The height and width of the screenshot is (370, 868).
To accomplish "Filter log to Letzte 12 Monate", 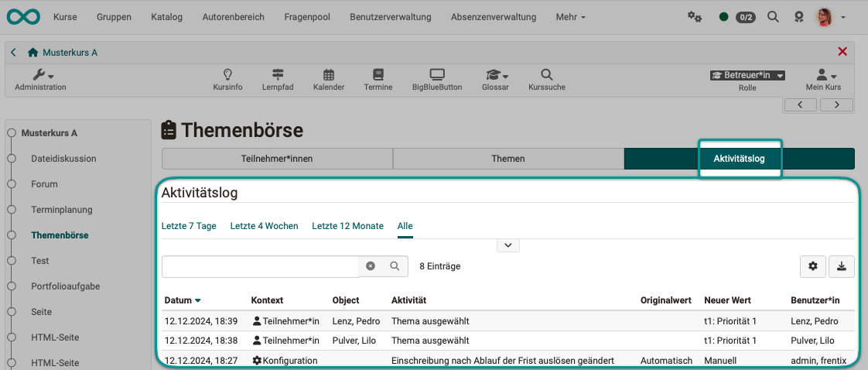I will tap(347, 226).
